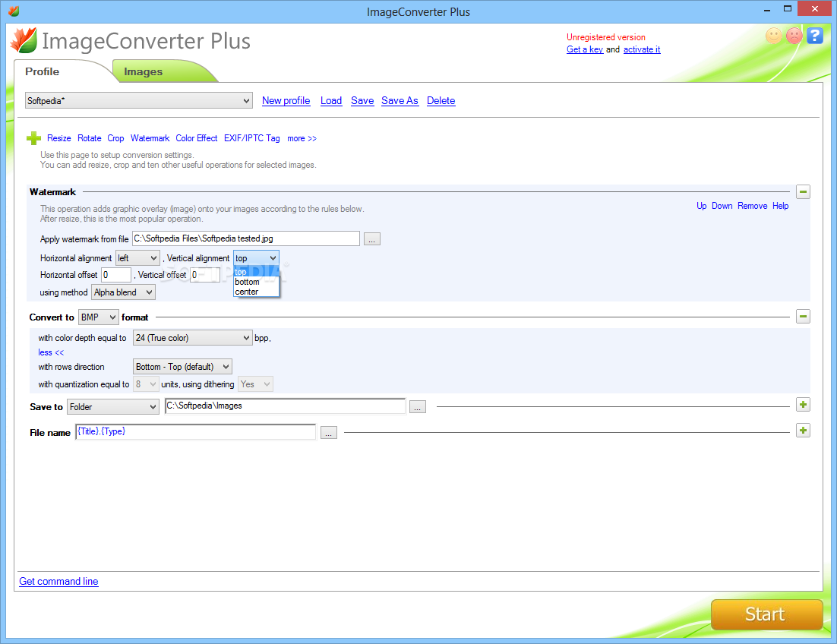Click the title bar application icon

[14, 11]
